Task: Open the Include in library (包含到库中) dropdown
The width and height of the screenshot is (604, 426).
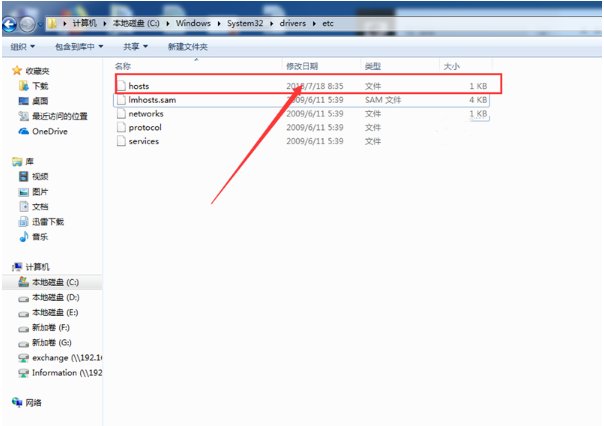Action: 79,46
